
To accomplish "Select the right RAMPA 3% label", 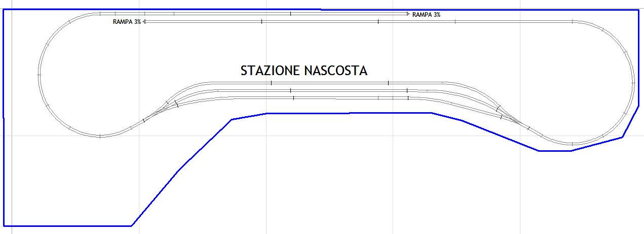I will 426,15.
